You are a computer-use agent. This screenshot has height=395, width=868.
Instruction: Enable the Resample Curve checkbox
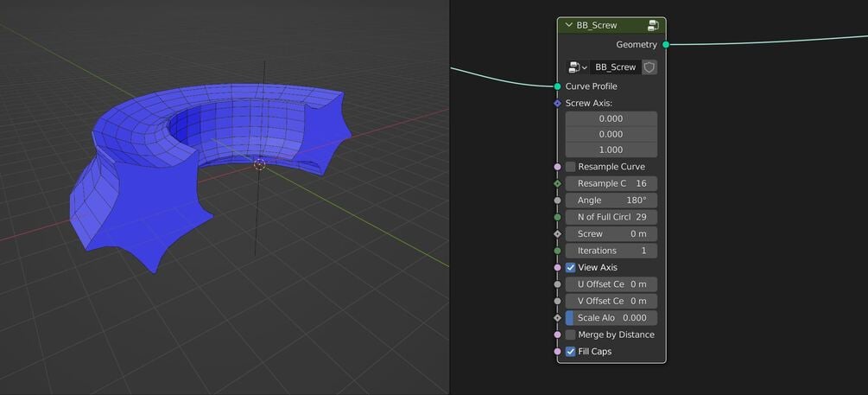pyautogui.click(x=571, y=167)
